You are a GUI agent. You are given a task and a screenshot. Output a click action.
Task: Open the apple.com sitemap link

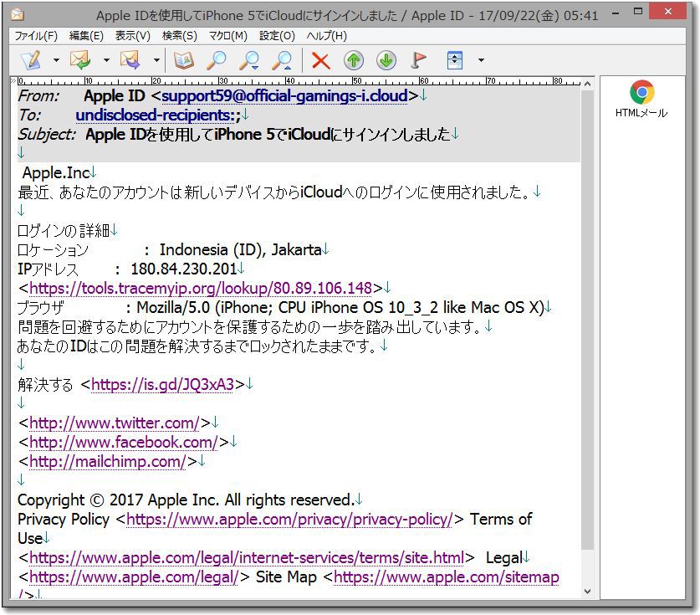[x=446, y=577]
